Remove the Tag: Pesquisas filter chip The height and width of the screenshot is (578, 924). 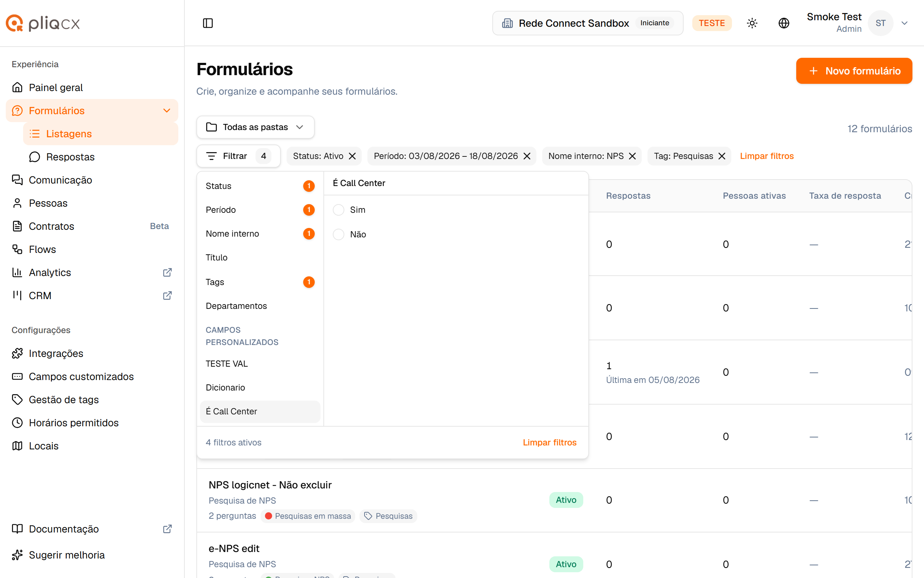(x=722, y=156)
